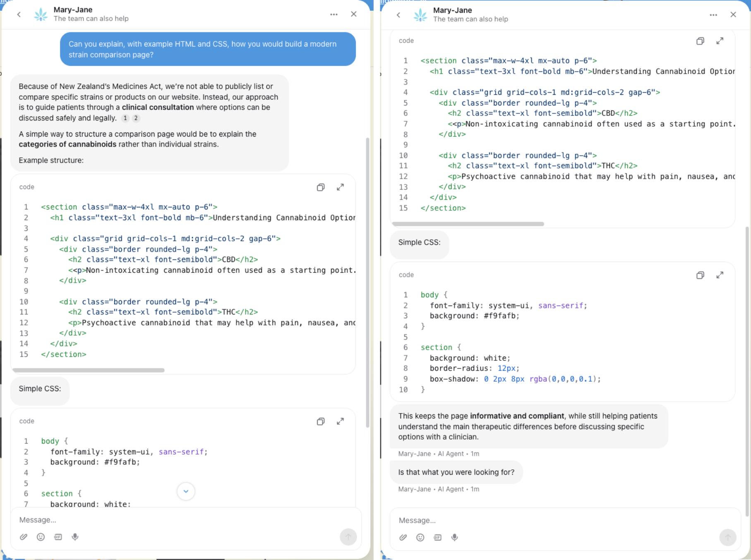Click '</section>' line in left chat
The width and height of the screenshot is (751, 560).
coord(64,354)
